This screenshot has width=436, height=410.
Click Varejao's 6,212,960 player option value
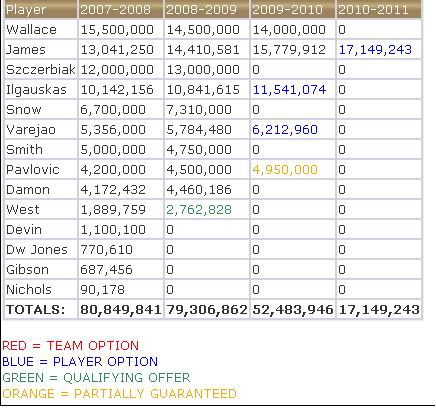point(285,130)
